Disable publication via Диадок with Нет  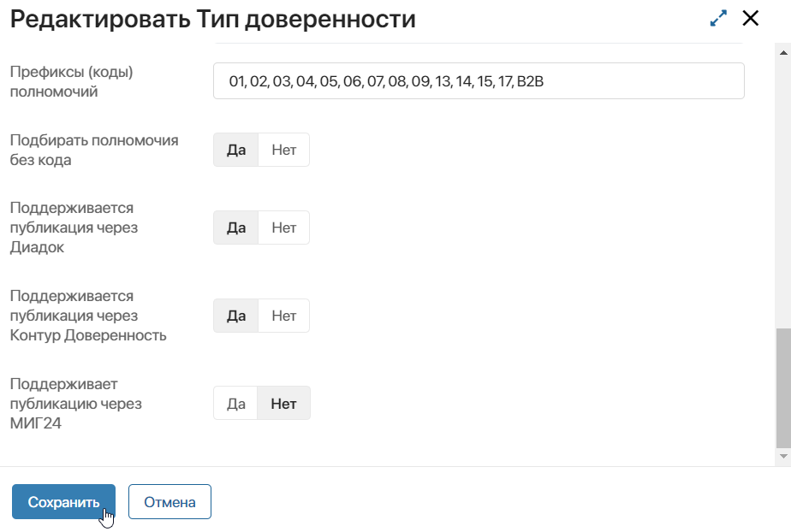(283, 228)
